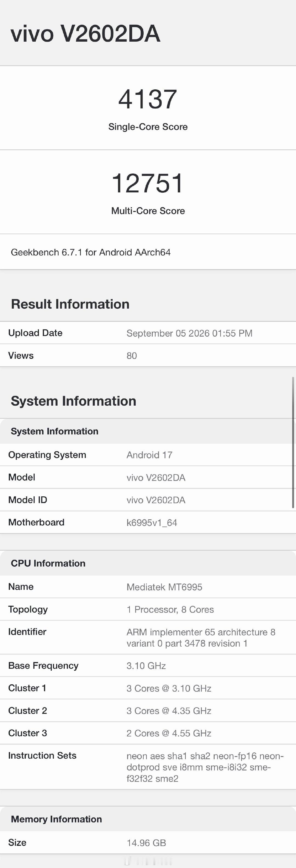The width and height of the screenshot is (296, 868).
Task: Select the September 05 2026 01:55 PM value
Action: [189, 333]
